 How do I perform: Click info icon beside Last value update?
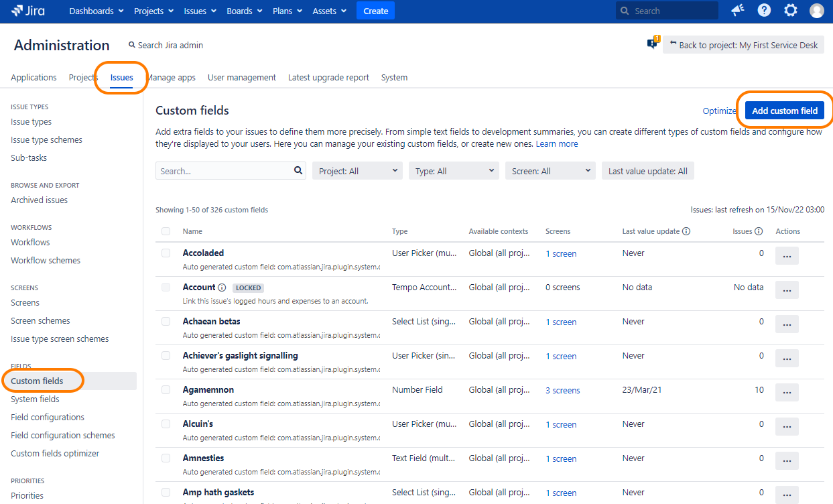[687, 231]
